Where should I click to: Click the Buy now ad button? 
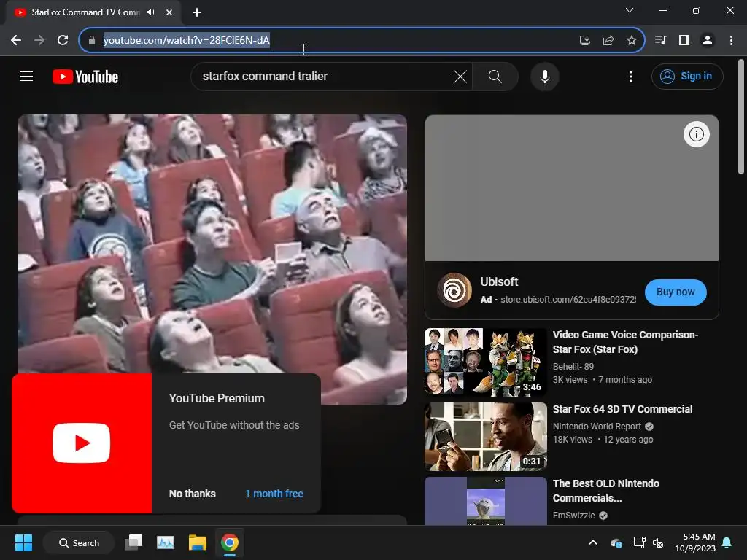click(675, 292)
